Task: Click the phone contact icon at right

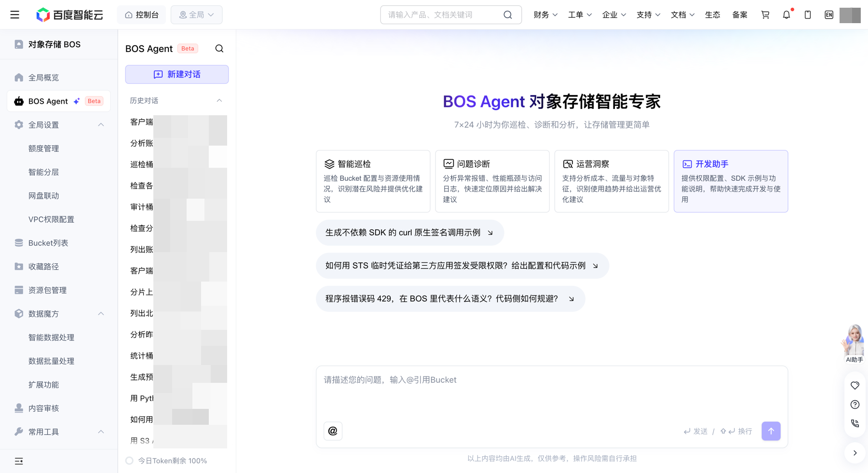Action: 855,423
